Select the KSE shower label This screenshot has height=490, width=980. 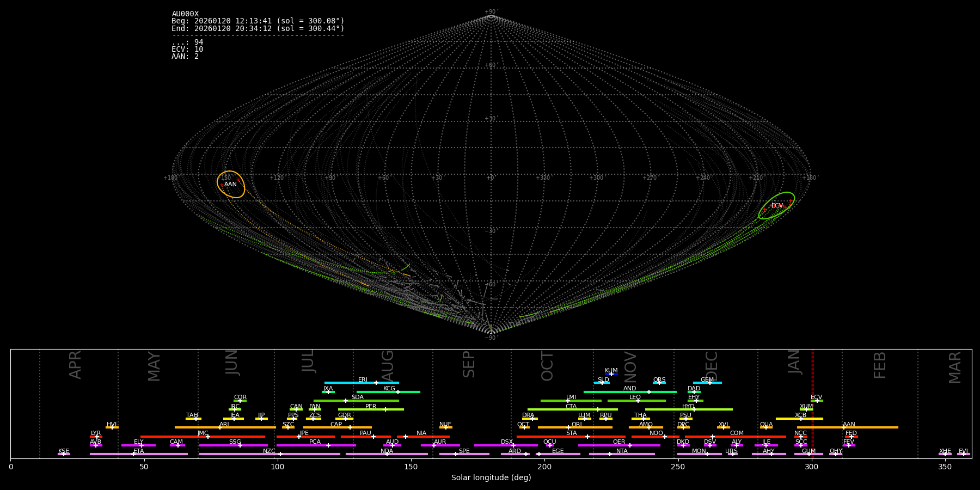pyautogui.click(x=64, y=451)
